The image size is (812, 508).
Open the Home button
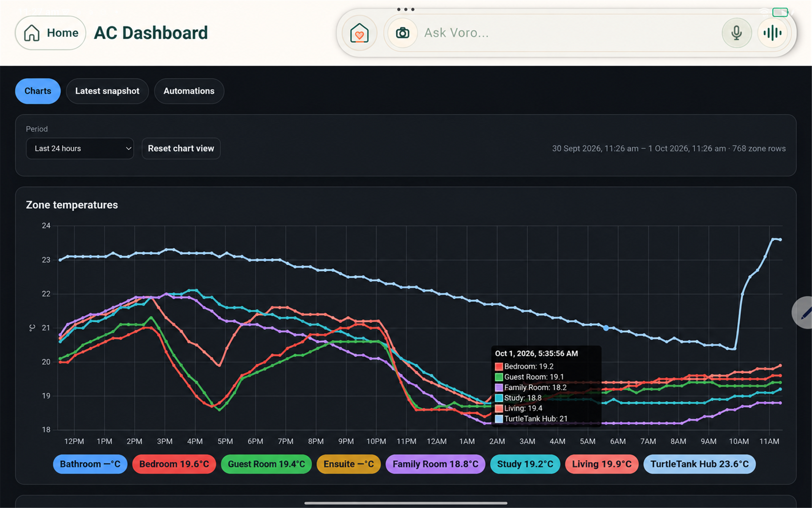pyautogui.click(x=50, y=33)
